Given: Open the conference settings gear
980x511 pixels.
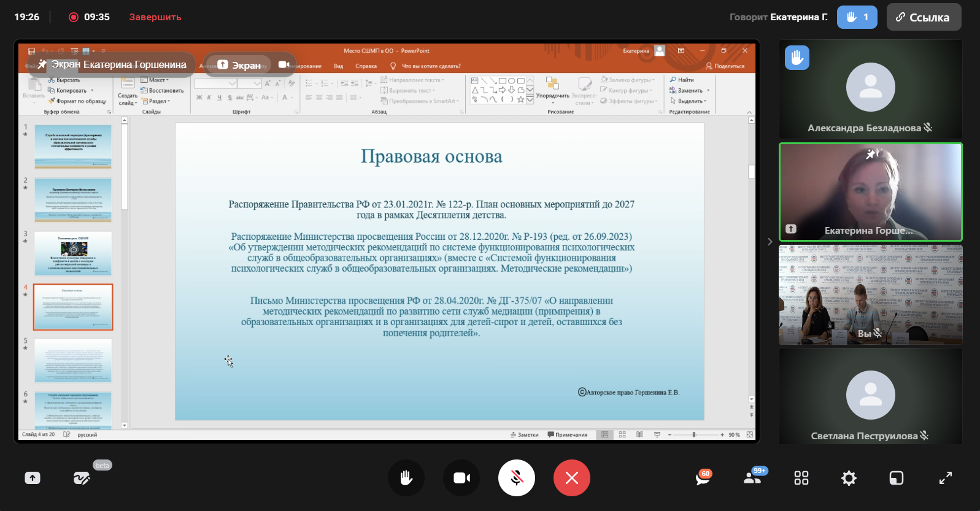Looking at the screenshot, I should 849,478.
